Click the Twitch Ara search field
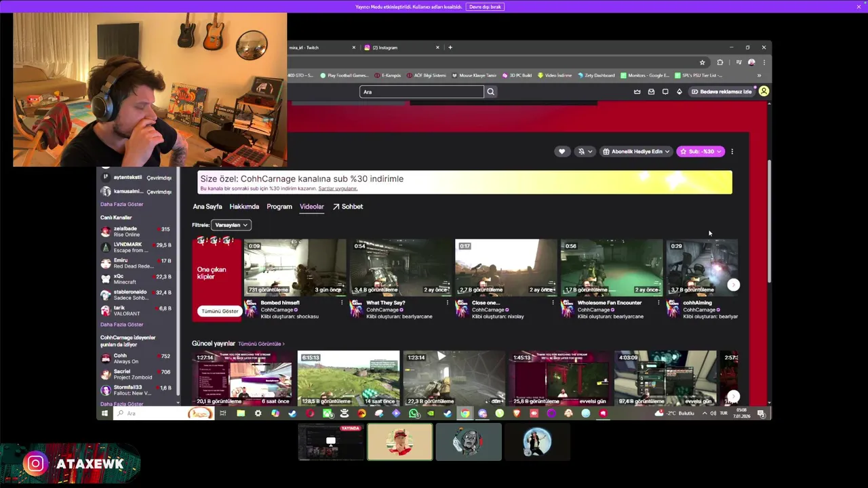This screenshot has width=868, height=488. pos(422,91)
